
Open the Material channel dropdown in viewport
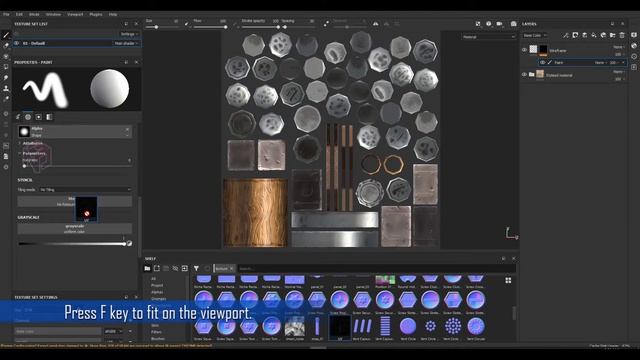coord(489,37)
